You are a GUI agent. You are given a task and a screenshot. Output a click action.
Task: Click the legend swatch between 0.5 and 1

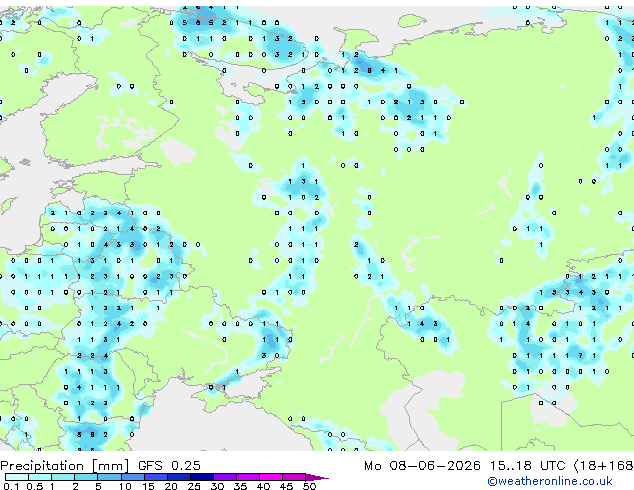[x=40, y=477]
